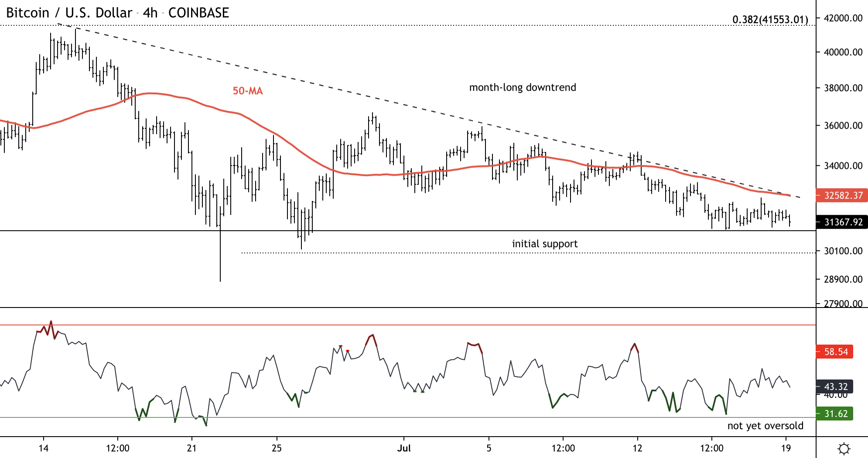This screenshot has width=868, height=458.
Task: Open chart settings gear icon
Action: 844,448
